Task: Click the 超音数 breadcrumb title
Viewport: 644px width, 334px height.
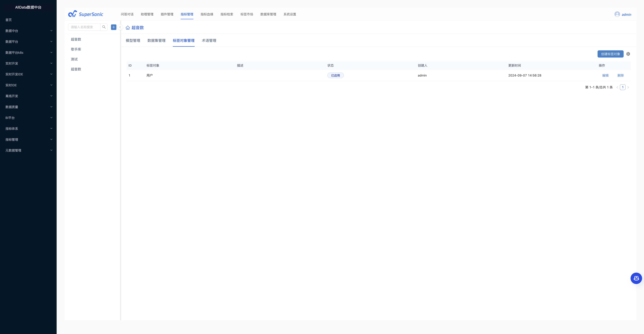Action: [138, 28]
